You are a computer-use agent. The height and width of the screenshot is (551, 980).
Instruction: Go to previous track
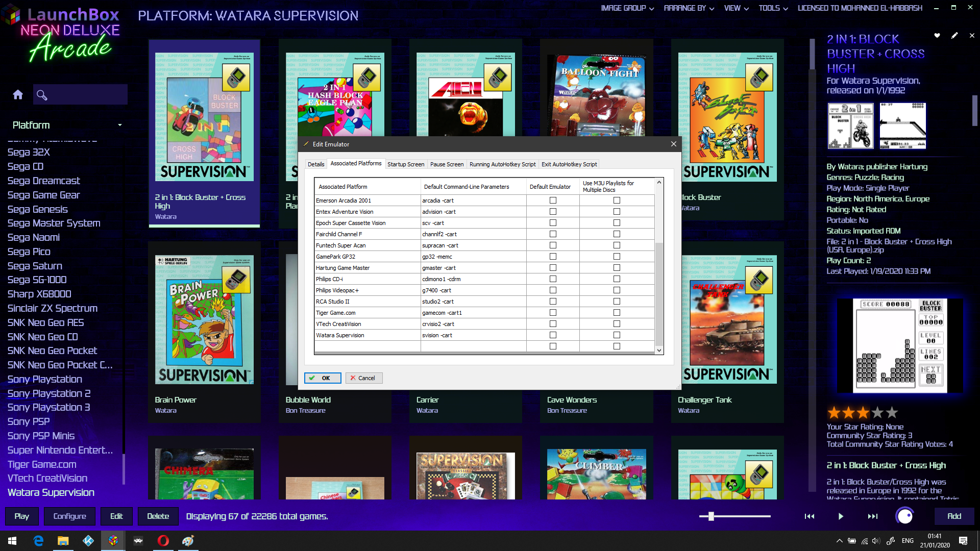pos(810,516)
